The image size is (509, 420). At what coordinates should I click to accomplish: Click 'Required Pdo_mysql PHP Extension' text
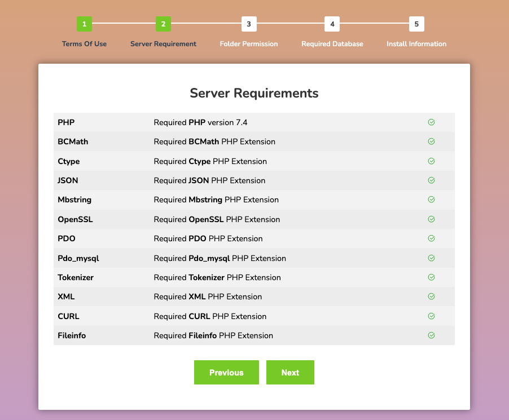pos(220,259)
